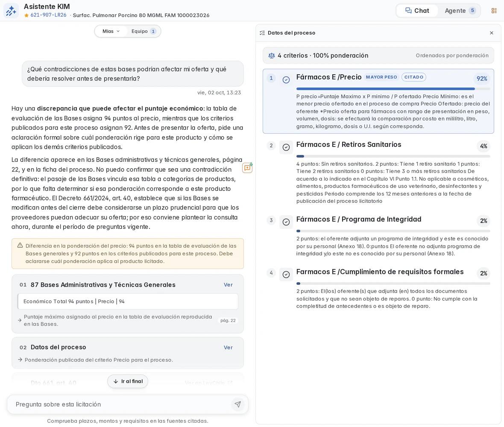Viewport: 504px width, 427px height.
Task: Select Farmacos E /Cumplimiento de requisitos formales title
Action: (380, 272)
